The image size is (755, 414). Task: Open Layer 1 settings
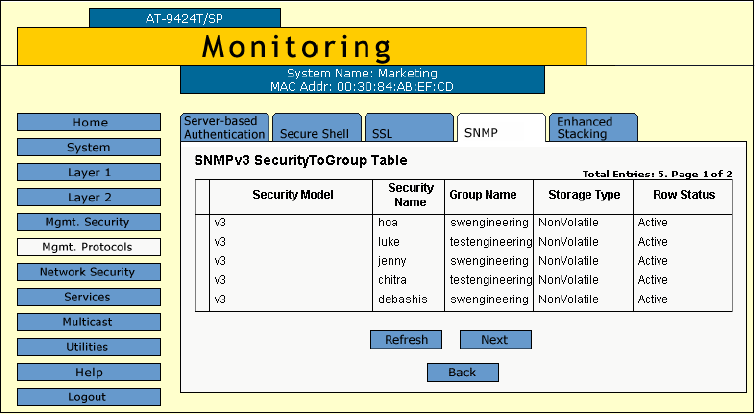click(x=89, y=172)
